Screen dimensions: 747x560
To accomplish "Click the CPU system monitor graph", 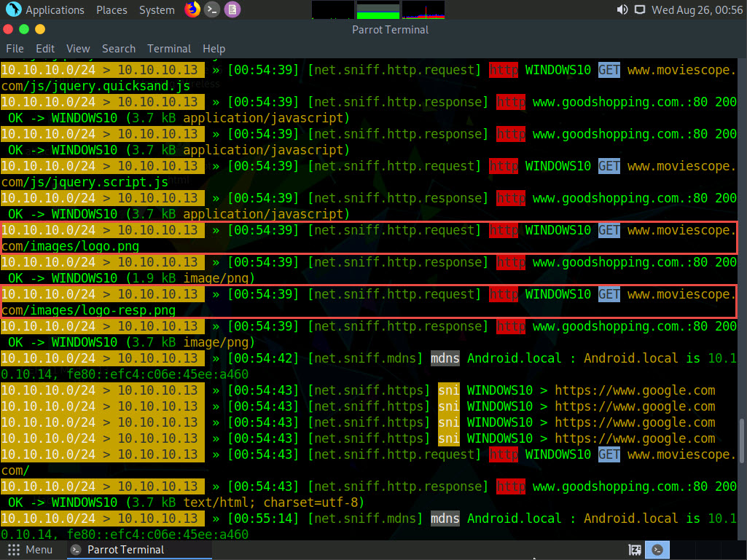I will [332, 9].
